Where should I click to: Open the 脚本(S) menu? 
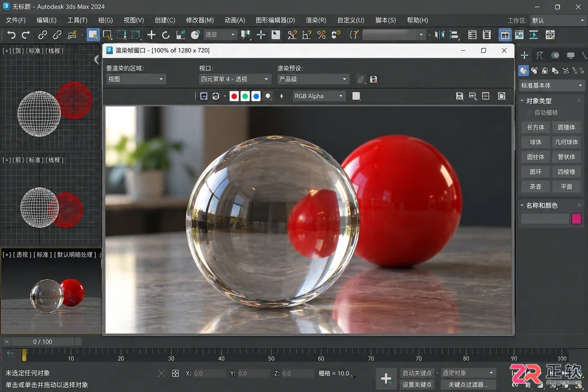(385, 20)
